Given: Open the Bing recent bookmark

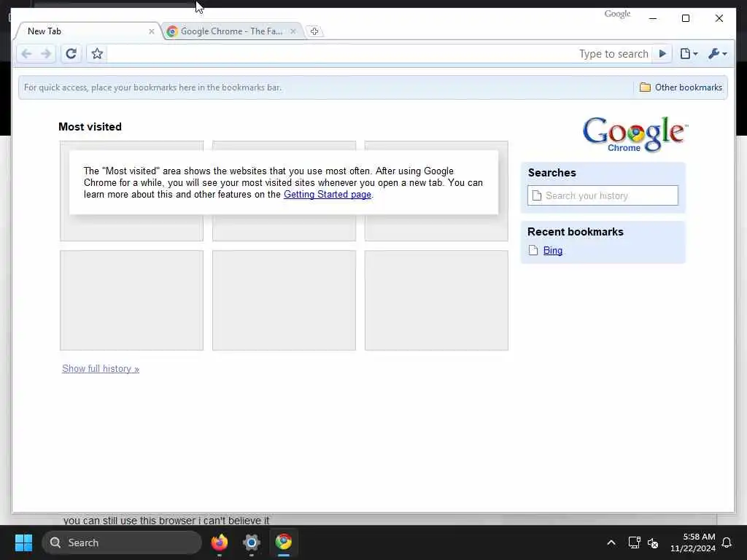Looking at the screenshot, I should (x=553, y=251).
